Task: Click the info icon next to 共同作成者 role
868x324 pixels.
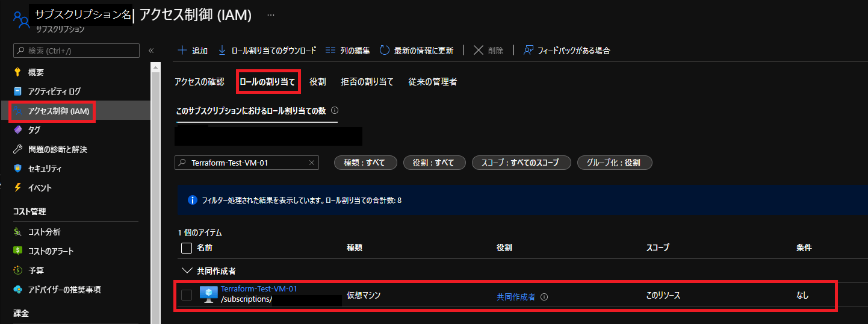Action: pos(544,297)
